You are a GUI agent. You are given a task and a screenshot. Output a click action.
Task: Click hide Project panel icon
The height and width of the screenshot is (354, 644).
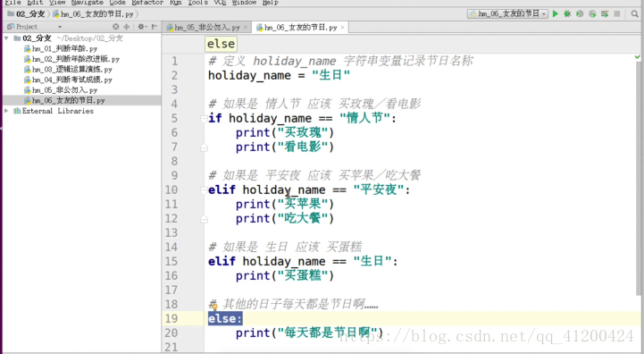pos(155,27)
